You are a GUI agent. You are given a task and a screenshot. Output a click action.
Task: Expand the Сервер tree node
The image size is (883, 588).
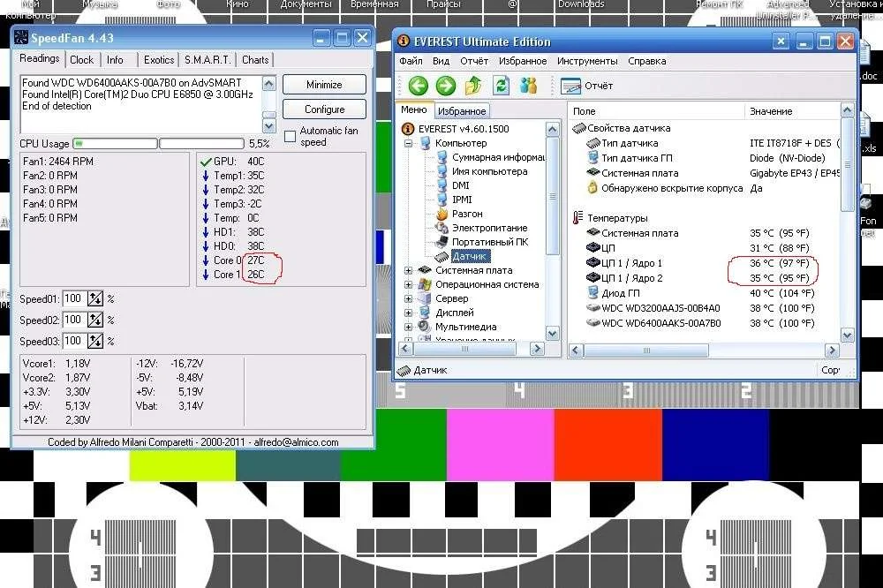[x=408, y=298]
